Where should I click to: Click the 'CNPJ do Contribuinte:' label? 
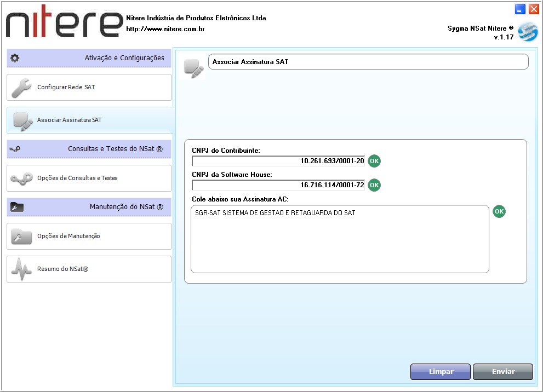(x=226, y=151)
